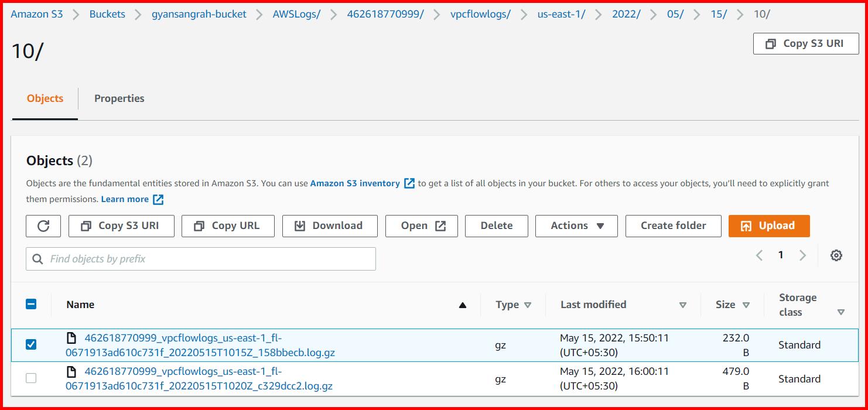This screenshot has height=410, width=868.
Task: Toggle the select-all objects checkbox
Action: pos(31,304)
